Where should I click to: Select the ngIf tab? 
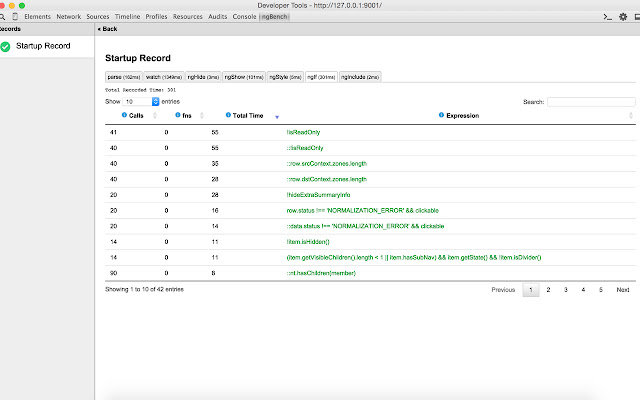(321, 77)
